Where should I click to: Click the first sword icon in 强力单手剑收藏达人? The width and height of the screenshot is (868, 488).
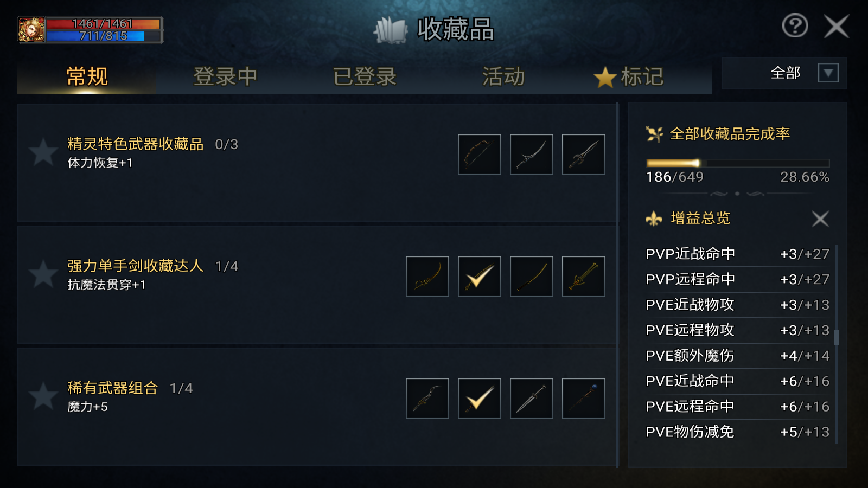point(427,277)
